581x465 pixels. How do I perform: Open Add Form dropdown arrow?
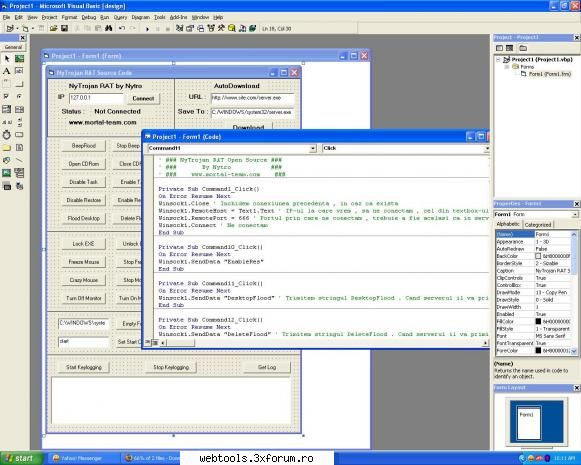point(33,29)
